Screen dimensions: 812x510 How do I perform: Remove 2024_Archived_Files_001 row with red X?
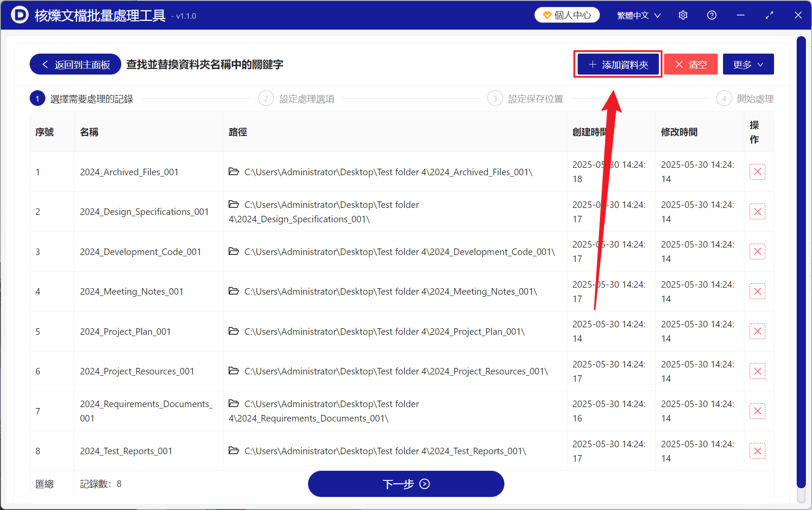757,172
